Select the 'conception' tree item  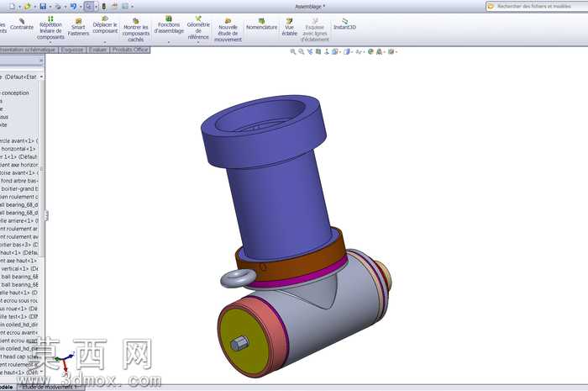tap(15, 92)
